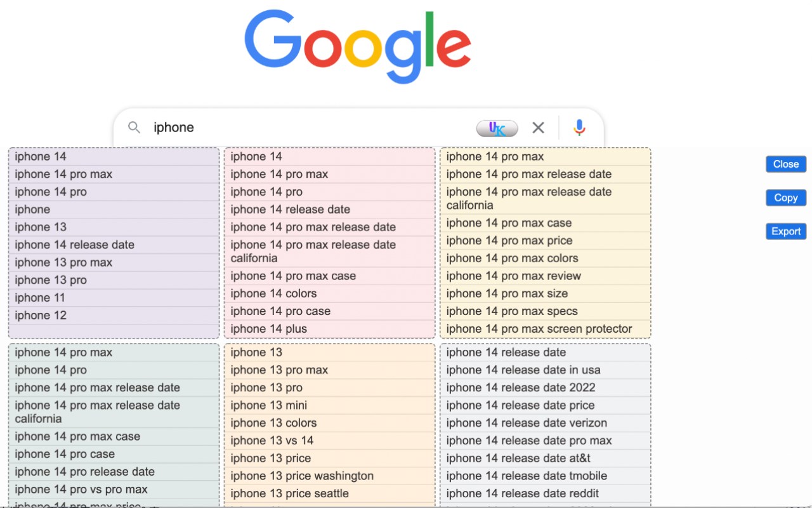Viewport: 812px width, 508px height.
Task: Click the UK extension toggle icon
Action: tap(497, 128)
